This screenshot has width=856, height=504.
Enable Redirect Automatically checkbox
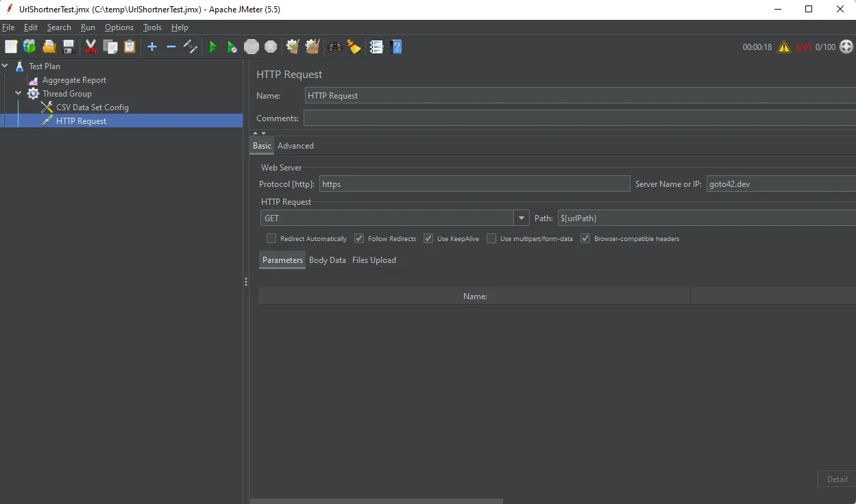[x=271, y=238]
